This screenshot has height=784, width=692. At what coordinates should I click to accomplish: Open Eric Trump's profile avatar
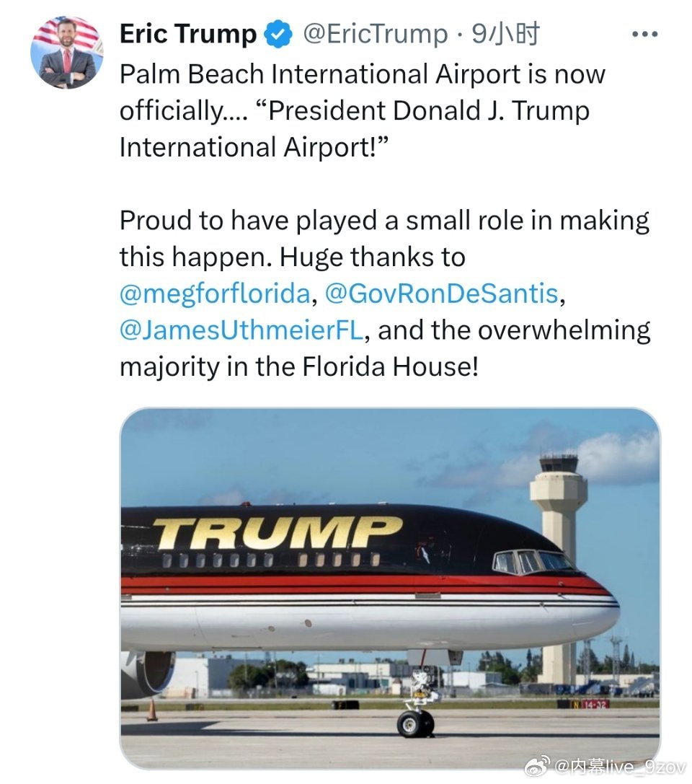coord(67,53)
